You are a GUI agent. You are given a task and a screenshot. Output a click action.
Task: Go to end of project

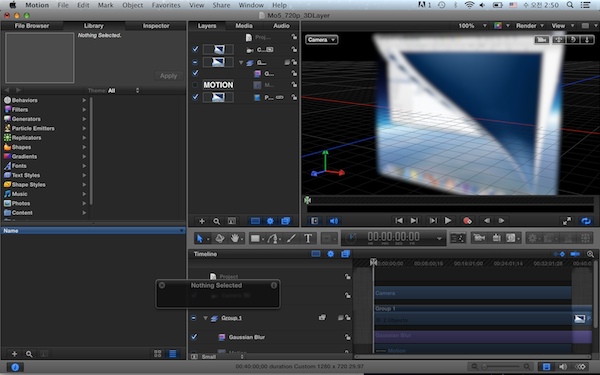(414, 220)
